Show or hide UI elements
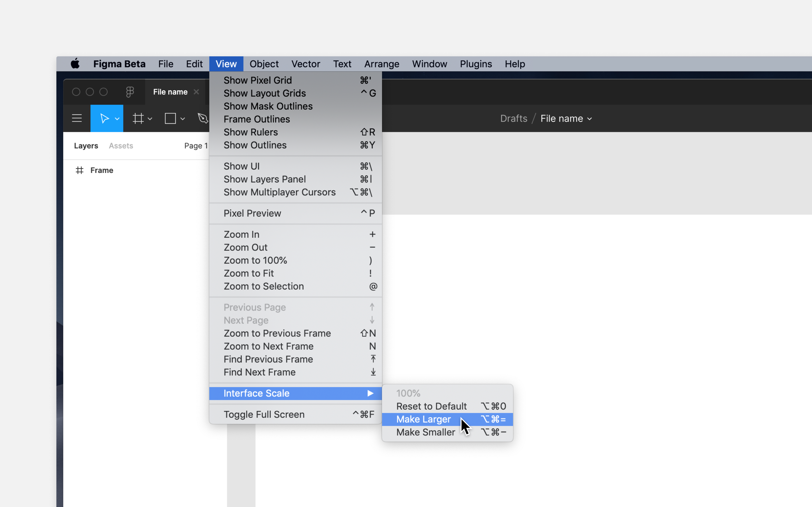812x507 pixels. 241,166
